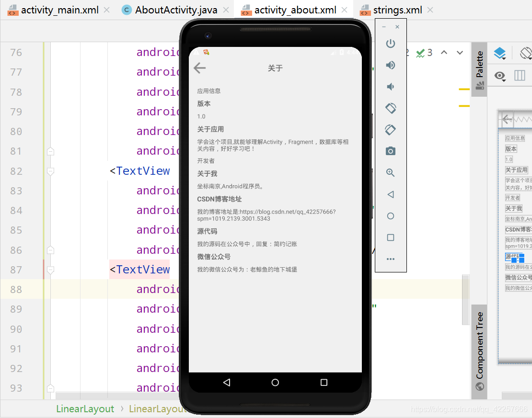Image resolution: width=532 pixels, height=418 pixels.
Task: Tap the phone's home navigation button
Action: coord(275,383)
